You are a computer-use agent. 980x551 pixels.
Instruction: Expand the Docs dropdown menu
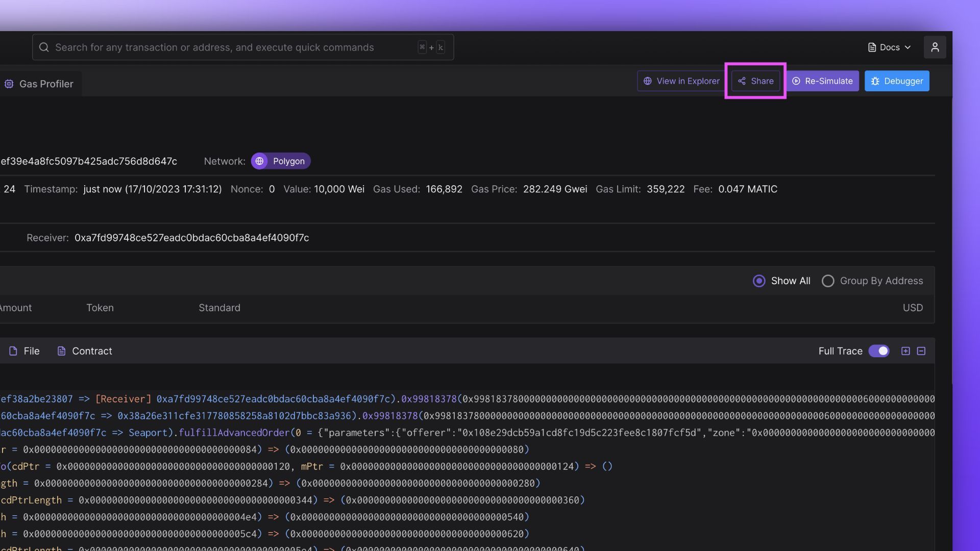[x=890, y=47]
